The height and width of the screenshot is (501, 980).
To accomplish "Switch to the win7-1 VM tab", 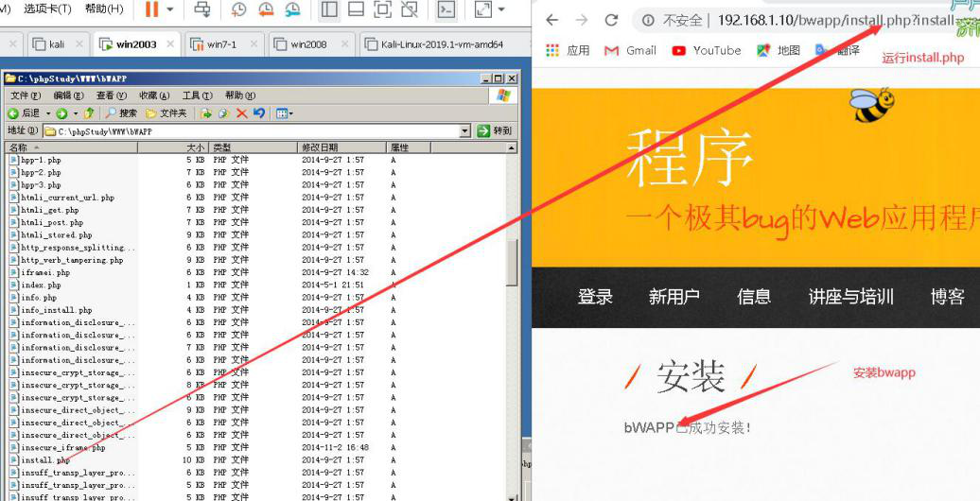I will 222,44.
